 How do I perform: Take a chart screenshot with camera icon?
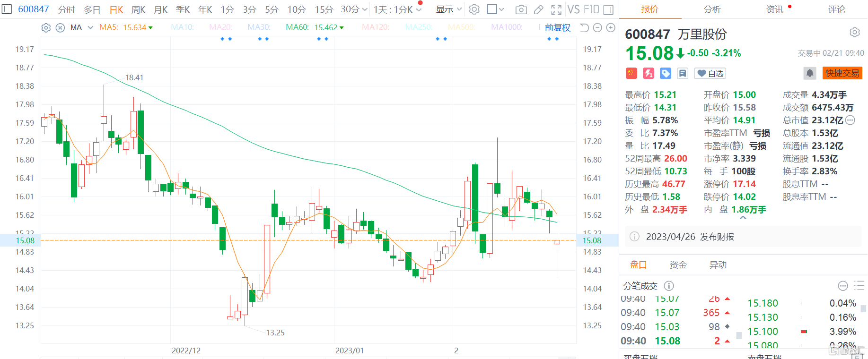[521, 9]
